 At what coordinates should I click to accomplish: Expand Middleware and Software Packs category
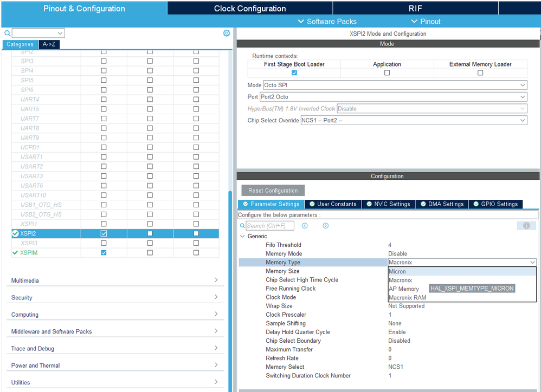point(115,331)
